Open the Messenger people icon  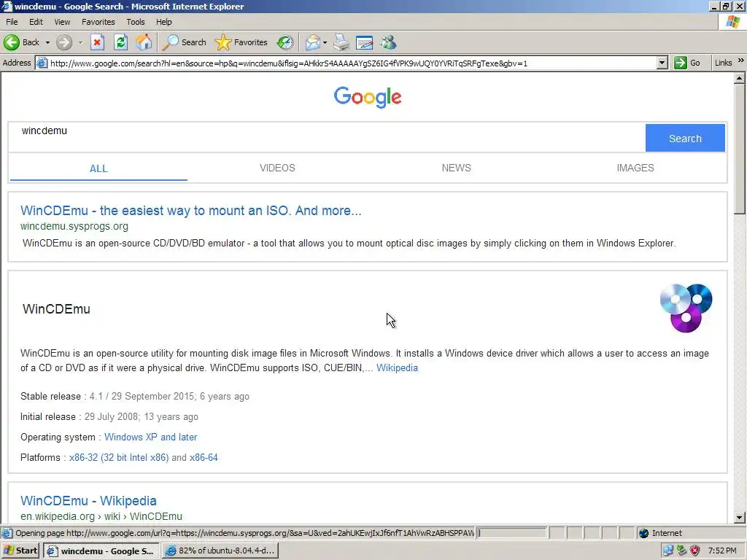pos(388,42)
